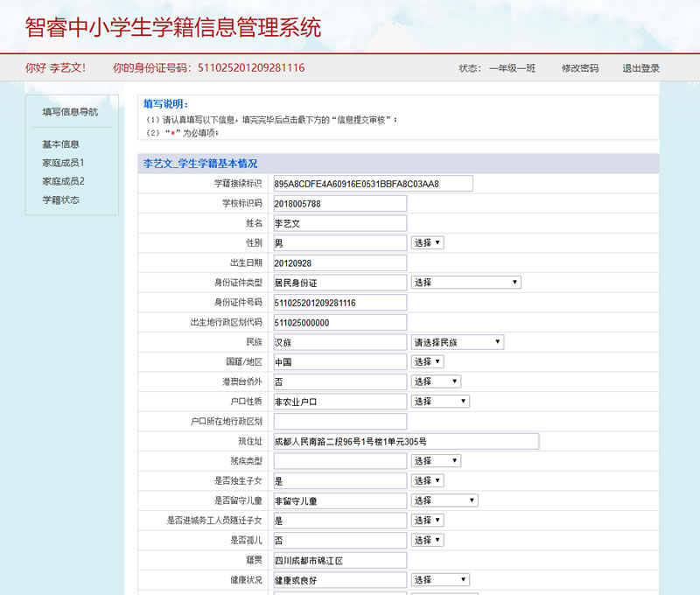Viewport: 700px width, 595px height.
Task: Expand the 健康状况 select dropdown
Action: coord(440,580)
